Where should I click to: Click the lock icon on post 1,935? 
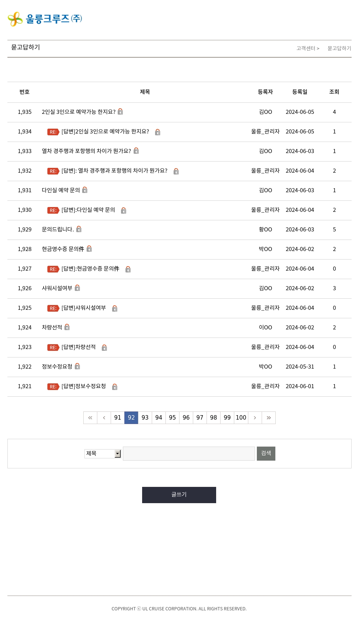pyautogui.click(x=120, y=112)
